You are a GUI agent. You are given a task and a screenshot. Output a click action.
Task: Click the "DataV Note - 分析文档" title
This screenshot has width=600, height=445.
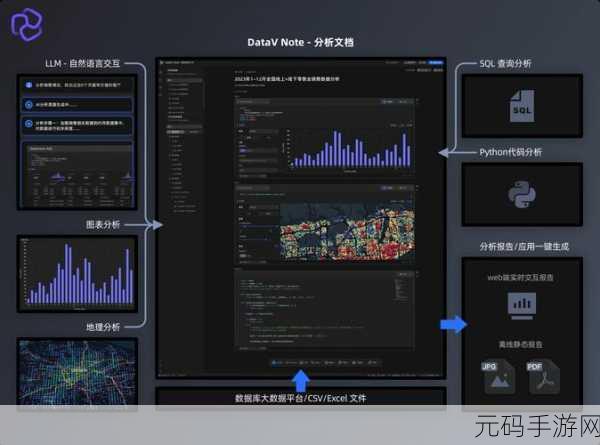click(300, 42)
